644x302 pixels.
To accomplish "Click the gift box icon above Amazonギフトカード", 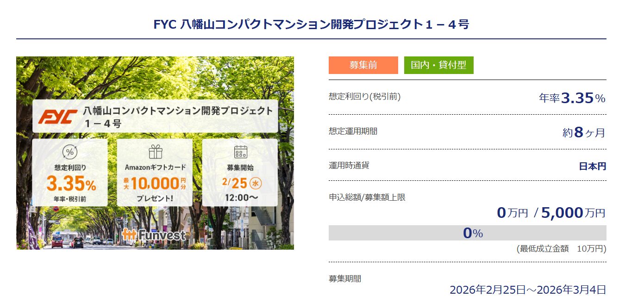I will tap(155, 152).
